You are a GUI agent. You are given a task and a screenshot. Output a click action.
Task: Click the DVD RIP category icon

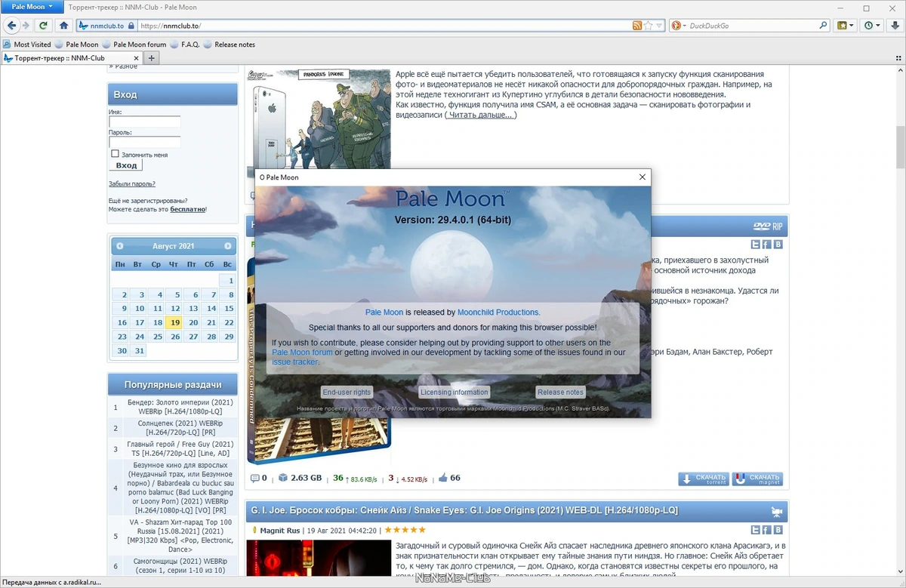pyautogui.click(x=768, y=226)
